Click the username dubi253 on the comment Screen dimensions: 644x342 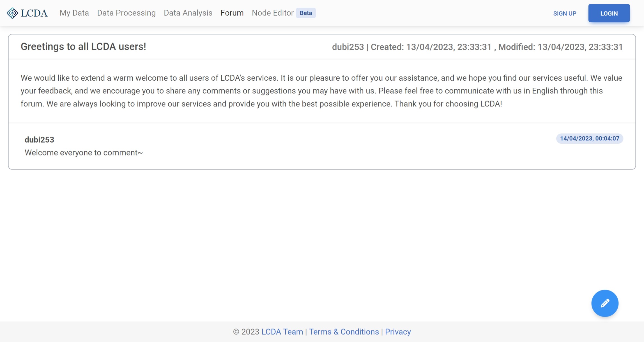(x=39, y=139)
